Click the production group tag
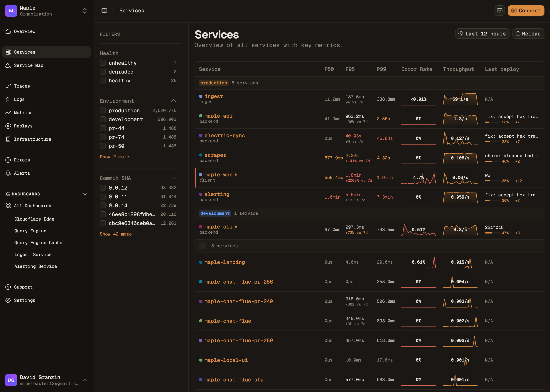This screenshot has width=550, height=392. click(x=214, y=83)
